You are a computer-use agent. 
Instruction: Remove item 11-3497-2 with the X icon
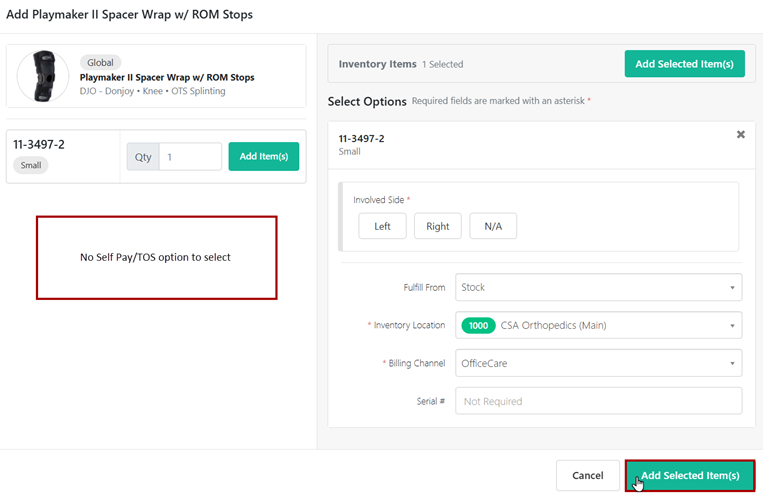point(741,135)
